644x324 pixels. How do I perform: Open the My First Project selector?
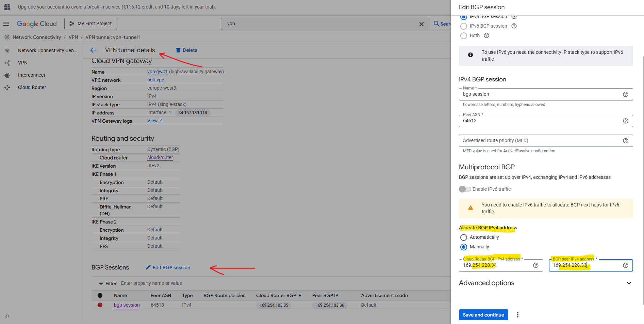91,24
